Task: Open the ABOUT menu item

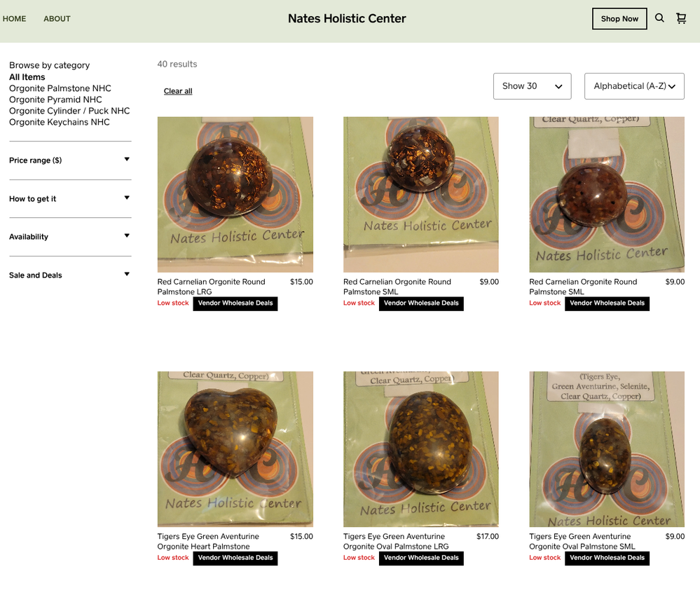Action: pyautogui.click(x=57, y=19)
